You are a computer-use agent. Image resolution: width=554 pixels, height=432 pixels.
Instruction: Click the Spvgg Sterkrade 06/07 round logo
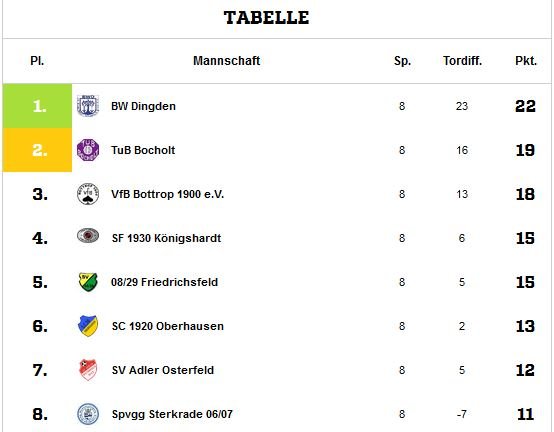tap(88, 414)
